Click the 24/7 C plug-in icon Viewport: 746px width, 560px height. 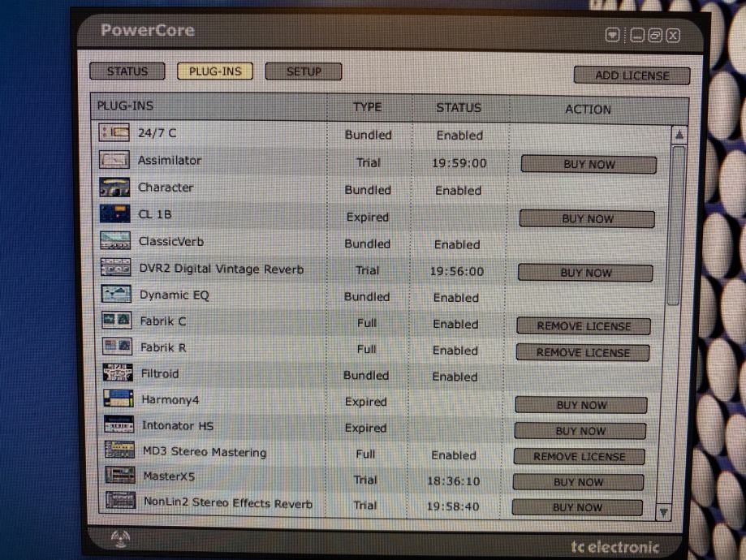(x=114, y=133)
